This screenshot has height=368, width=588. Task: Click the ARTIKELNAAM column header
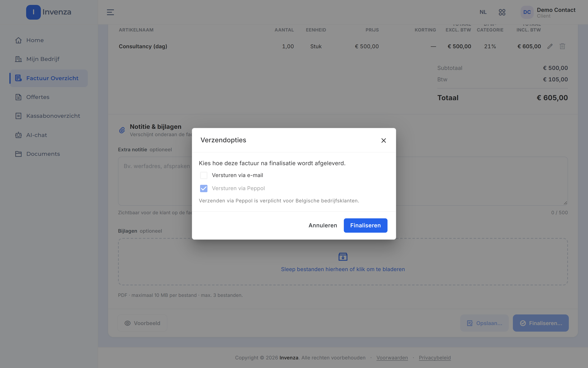(x=136, y=30)
